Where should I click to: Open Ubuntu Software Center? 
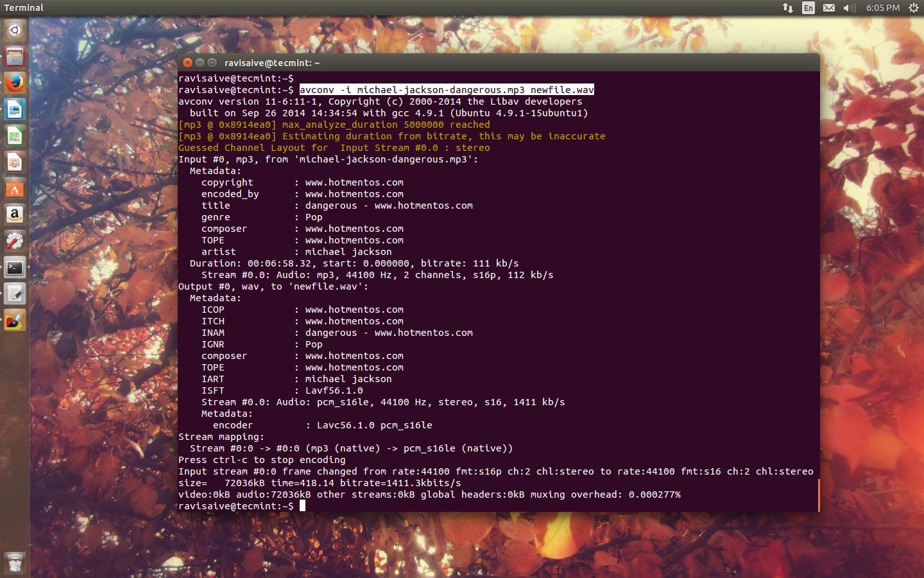(15, 188)
